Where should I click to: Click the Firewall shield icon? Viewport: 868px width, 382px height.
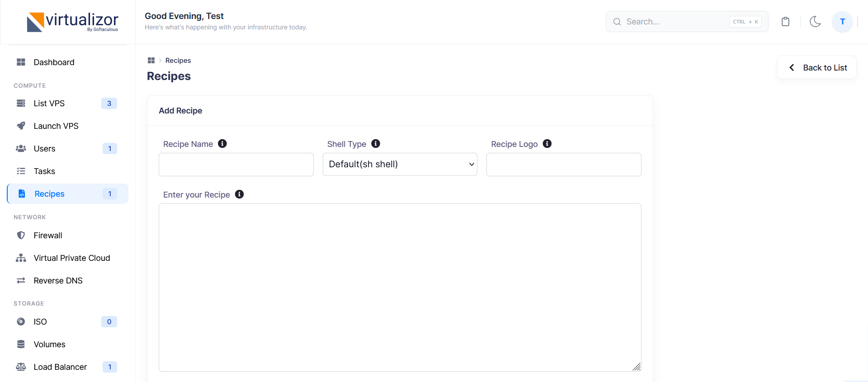21,236
